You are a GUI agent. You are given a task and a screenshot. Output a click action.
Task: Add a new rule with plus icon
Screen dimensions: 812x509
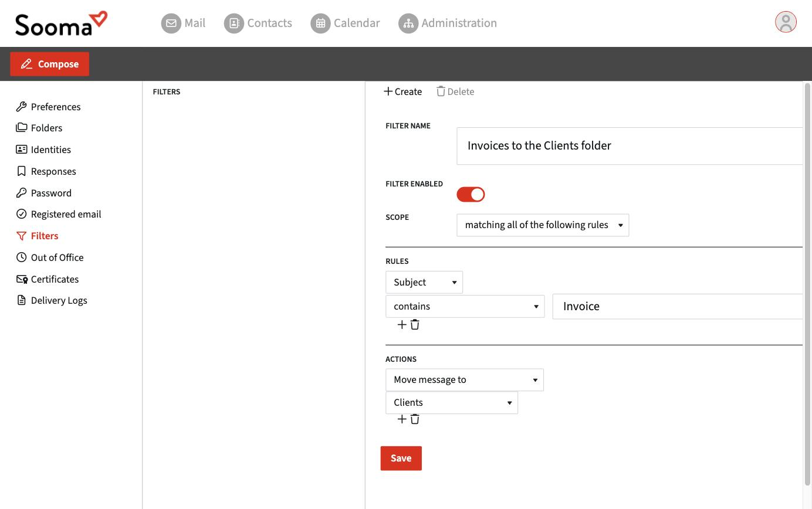[402, 324]
